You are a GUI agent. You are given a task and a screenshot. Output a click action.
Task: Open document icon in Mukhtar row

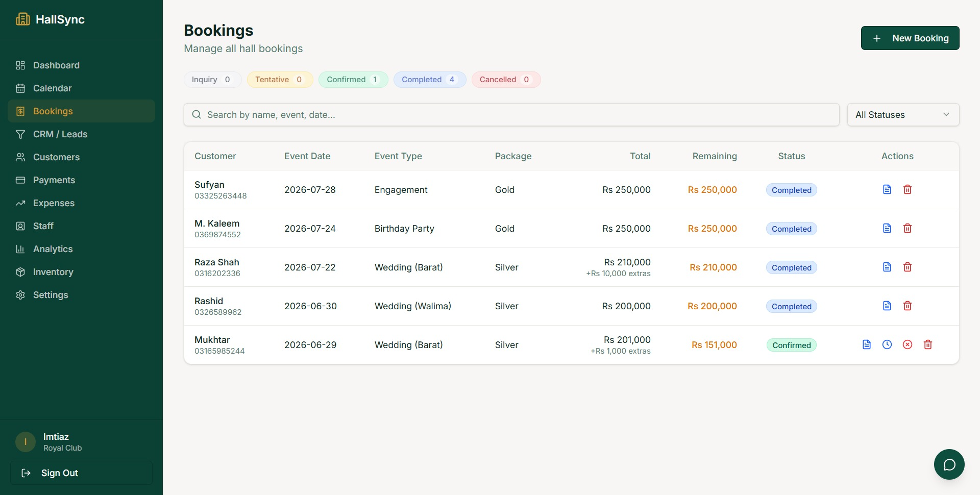point(867,344)
